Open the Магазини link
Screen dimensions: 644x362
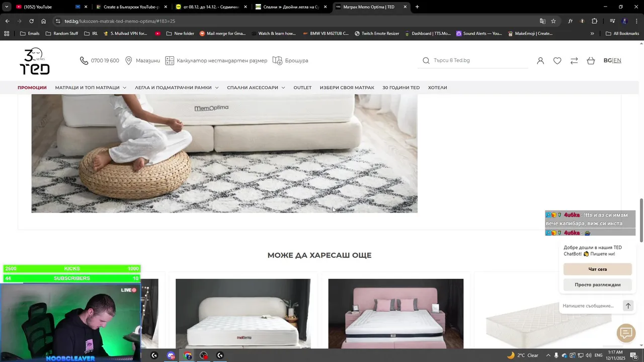pos(148,61)
